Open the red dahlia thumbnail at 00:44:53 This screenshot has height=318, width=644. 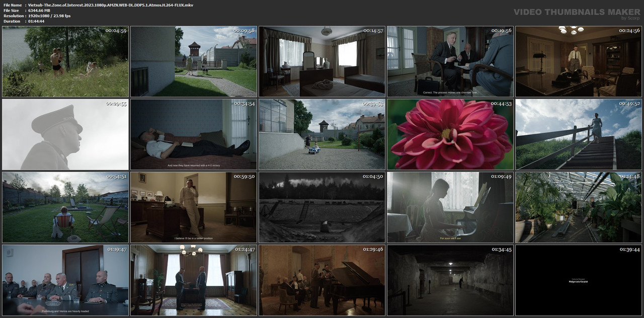pyautogui.click(x=450, y=134)
